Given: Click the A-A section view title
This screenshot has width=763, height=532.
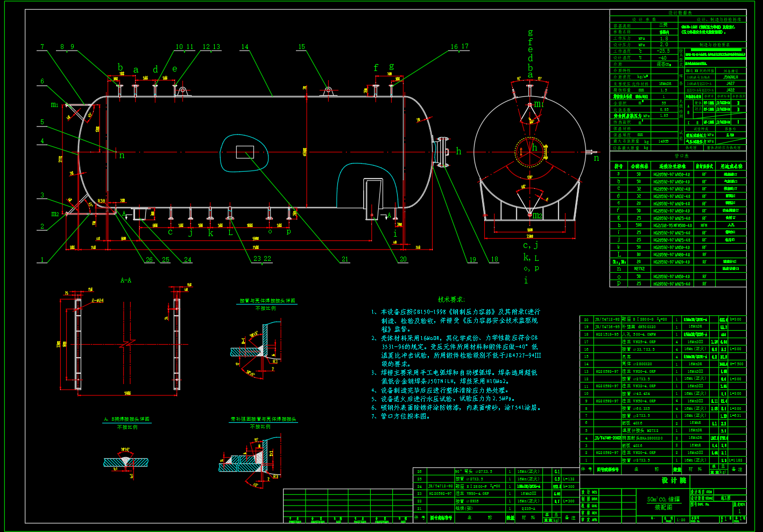Looking at the screenshot, I should coord(126,280).
